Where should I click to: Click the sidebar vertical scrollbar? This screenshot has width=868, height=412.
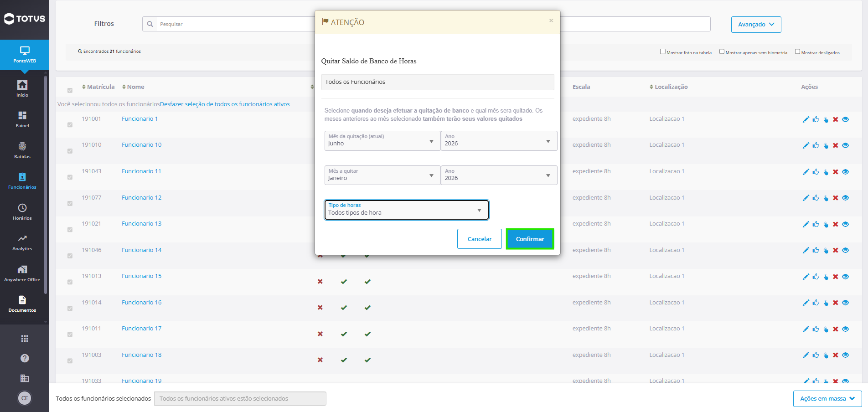(x=46, y=185)
